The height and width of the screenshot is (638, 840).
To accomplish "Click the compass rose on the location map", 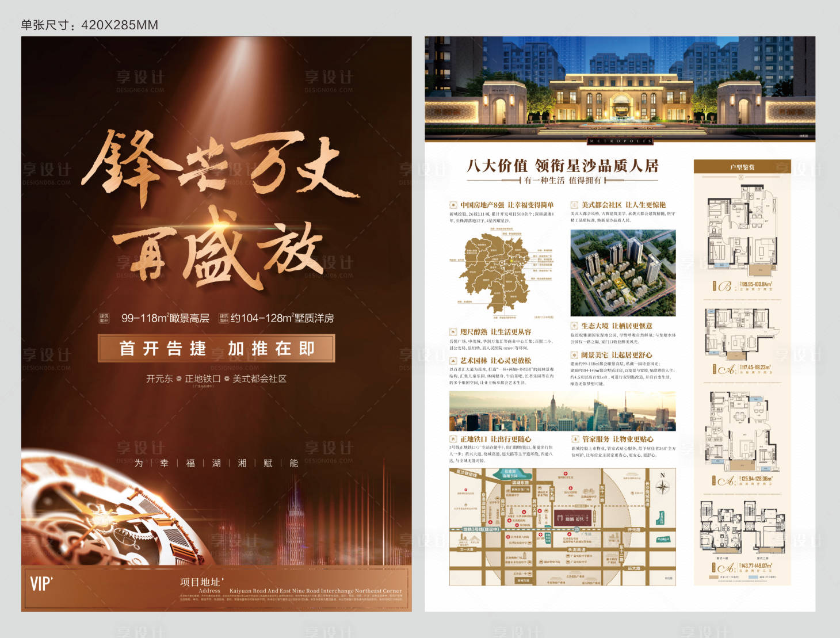I will 663,486.
